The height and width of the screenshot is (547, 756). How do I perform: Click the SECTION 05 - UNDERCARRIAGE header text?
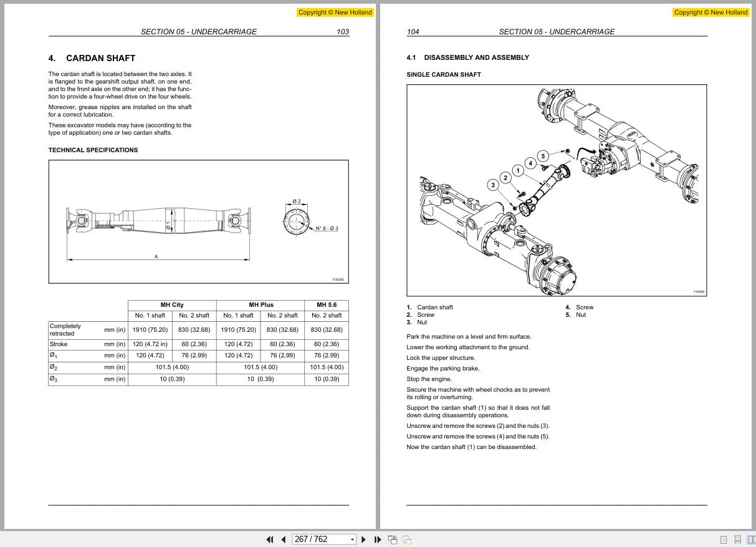(198, 31)
